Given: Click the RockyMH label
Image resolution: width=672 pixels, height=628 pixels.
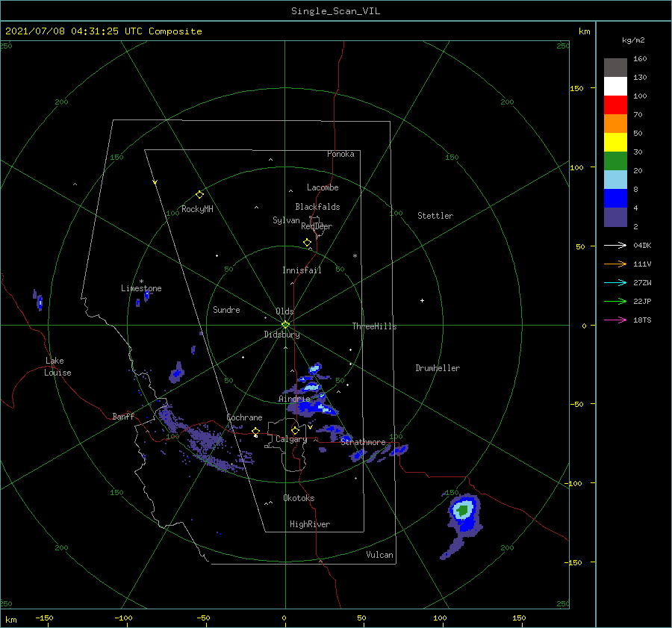Looking at the screenshot, I should 197,209.
